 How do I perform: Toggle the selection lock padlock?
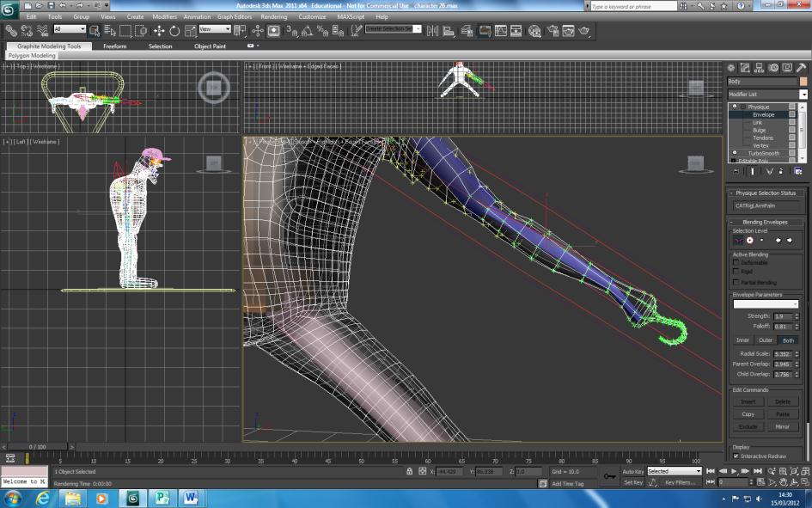[x=409, y=471]
